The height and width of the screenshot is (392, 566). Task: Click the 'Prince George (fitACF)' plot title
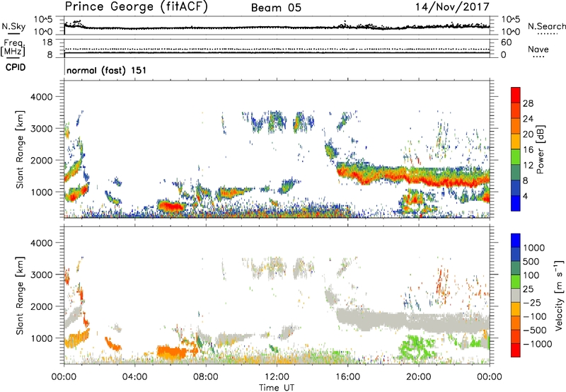(x=136, y=6)
